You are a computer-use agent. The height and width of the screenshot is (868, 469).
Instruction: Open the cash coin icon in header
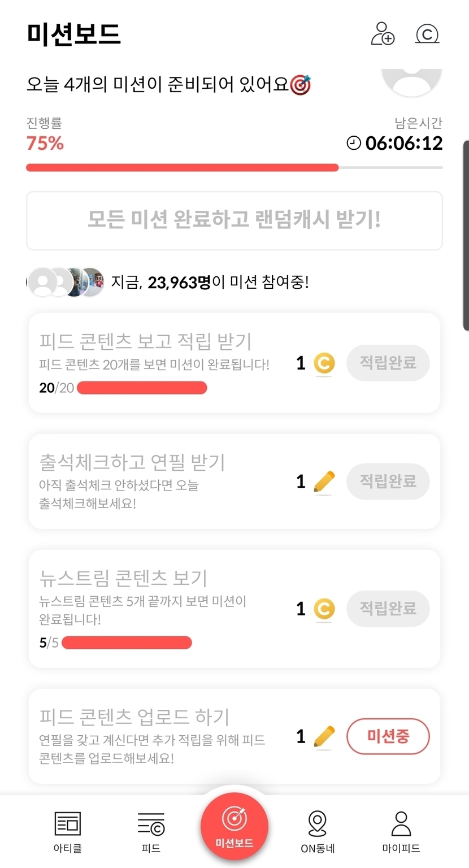pyautogui.click(x=427, y=34)
